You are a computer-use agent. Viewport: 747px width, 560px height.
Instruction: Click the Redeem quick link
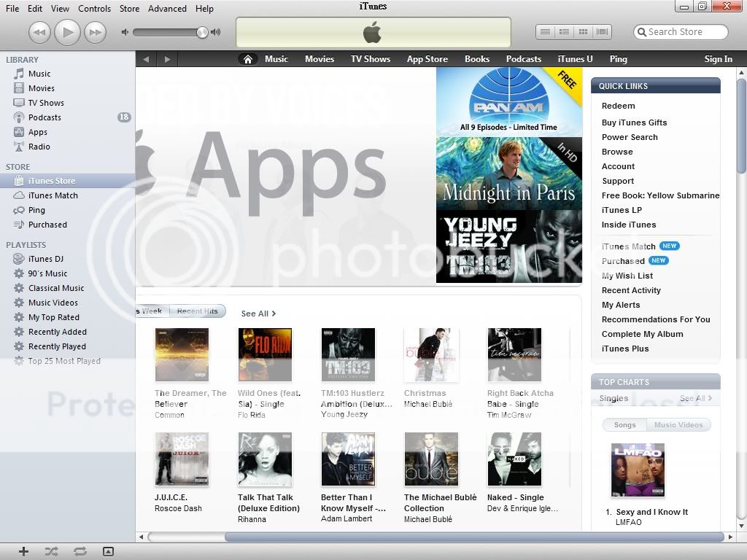pos(618,106)
